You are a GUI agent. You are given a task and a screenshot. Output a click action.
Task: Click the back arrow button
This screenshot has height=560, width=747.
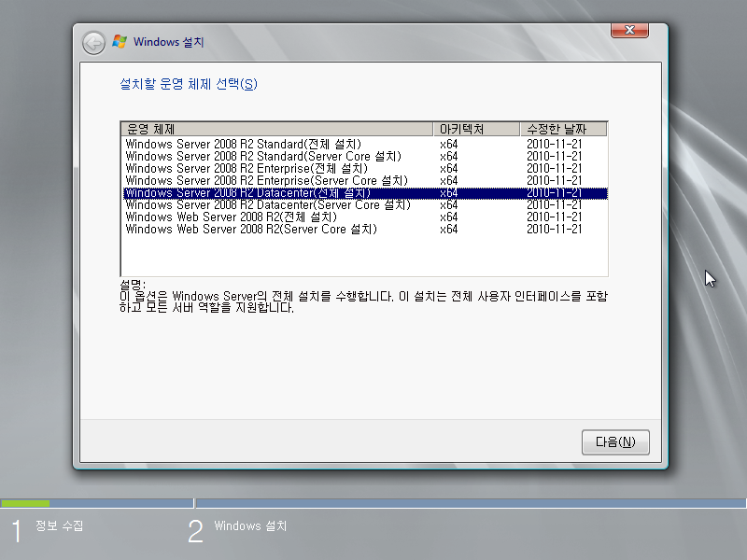[93, 43]
